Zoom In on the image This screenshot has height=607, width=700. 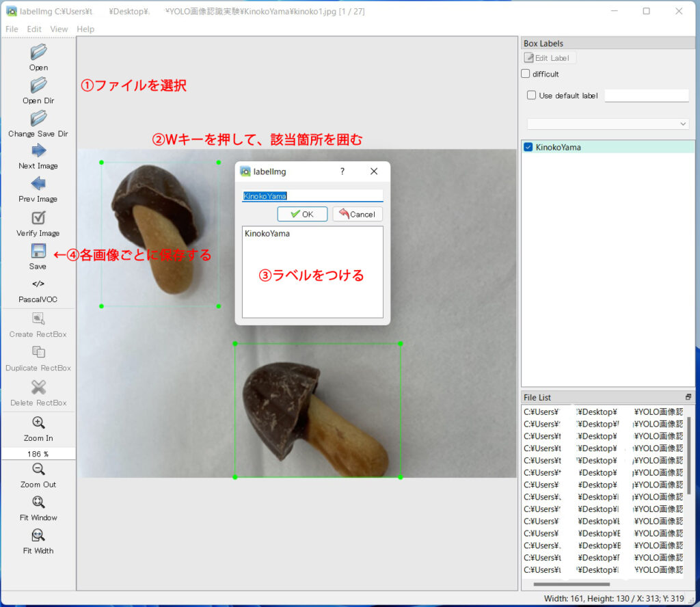38,422
